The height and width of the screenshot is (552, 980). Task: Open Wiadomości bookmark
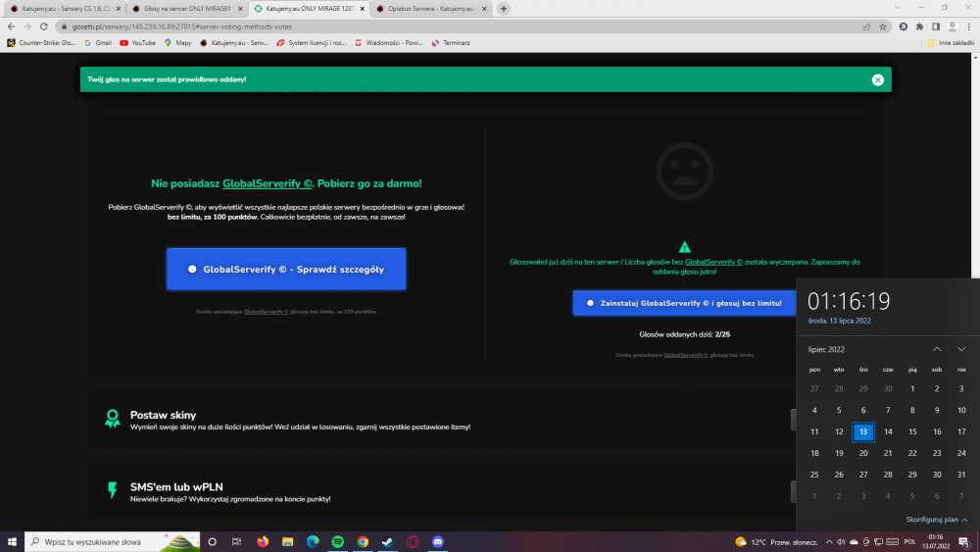[x=389, y=43]
